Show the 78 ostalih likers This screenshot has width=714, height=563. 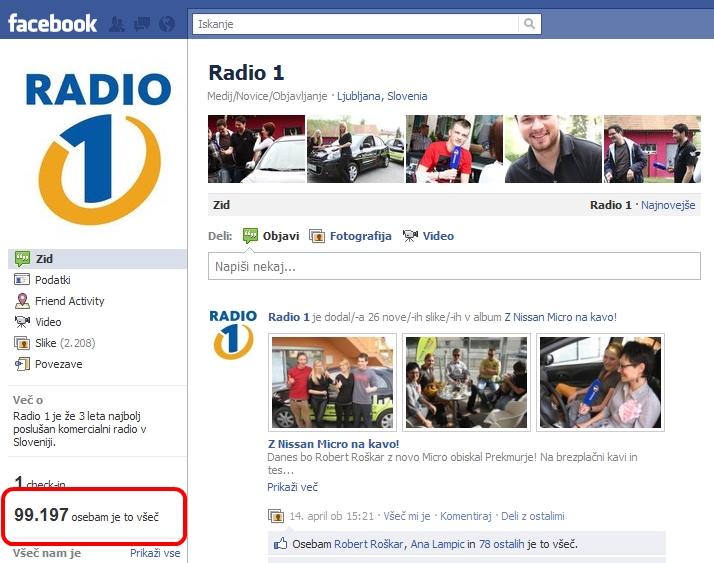(501, 544)
